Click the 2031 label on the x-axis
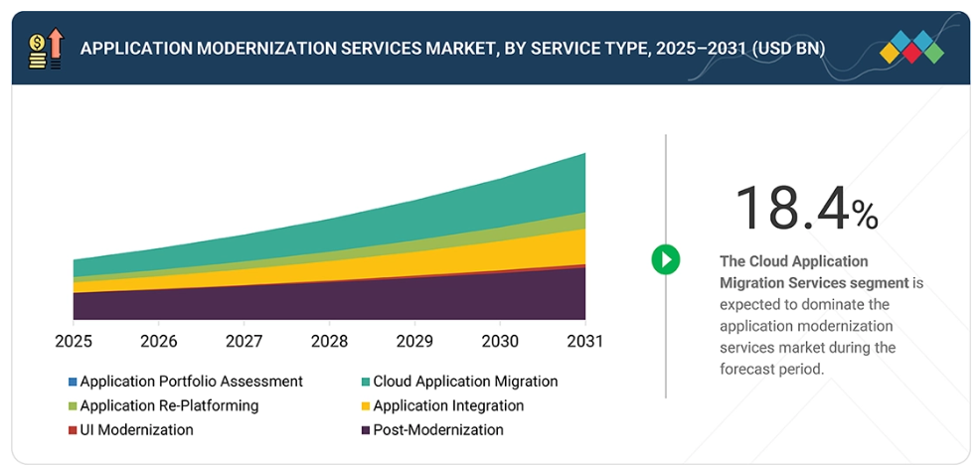 pyautogui.click(x=584, y=342)
